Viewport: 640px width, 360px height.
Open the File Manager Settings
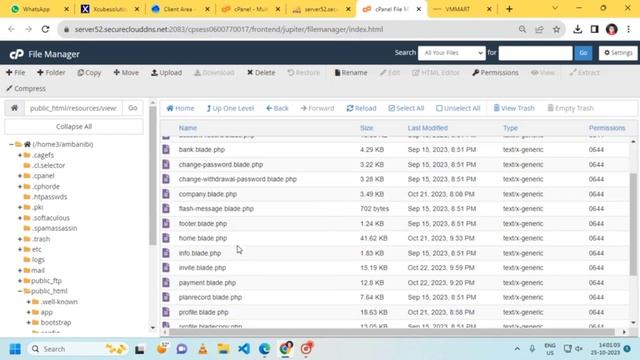pos(618,53)
